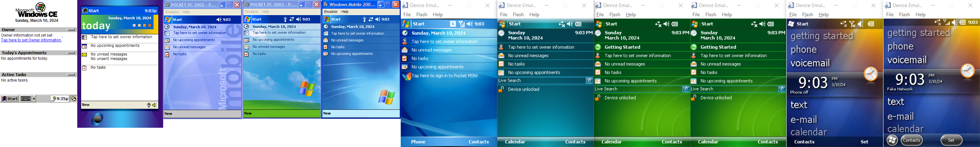Viewport: 980px width, 147px height.
Task: Click calendar entry in Phone off emulator
Action: click(x=808, y=132)
